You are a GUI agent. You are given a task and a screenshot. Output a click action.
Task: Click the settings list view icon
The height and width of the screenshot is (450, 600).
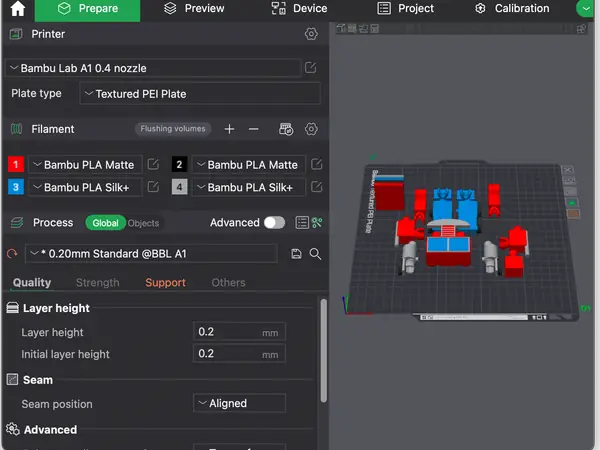click(302, 223)
